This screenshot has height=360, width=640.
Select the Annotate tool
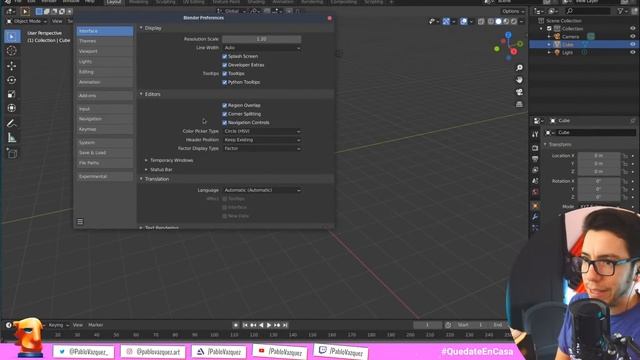coord(11,123)
